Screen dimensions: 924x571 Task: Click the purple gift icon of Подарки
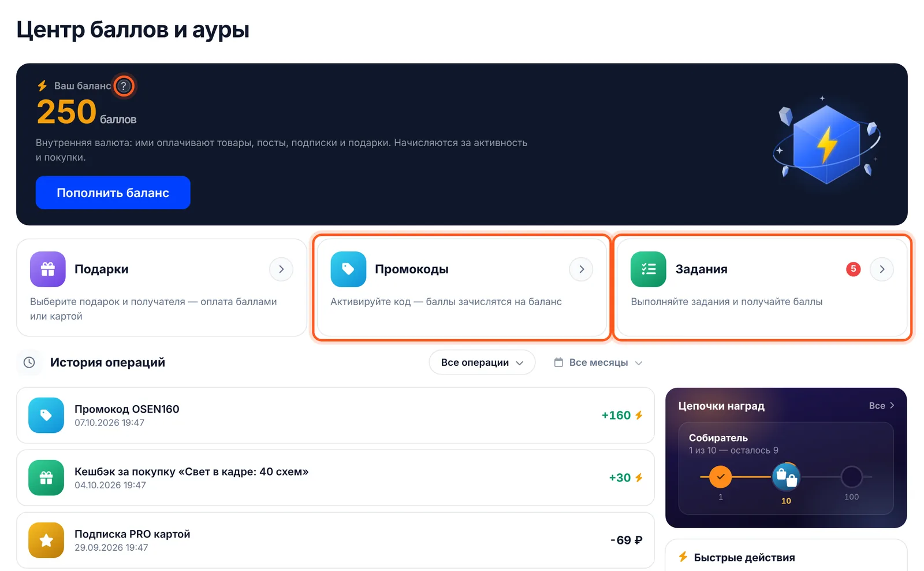pos(48,269)
